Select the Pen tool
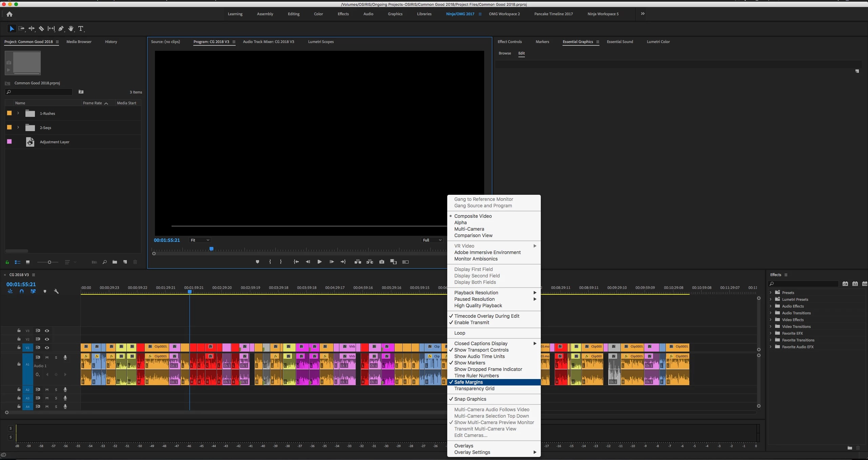868x460 pixels. [x=61, y=29]
